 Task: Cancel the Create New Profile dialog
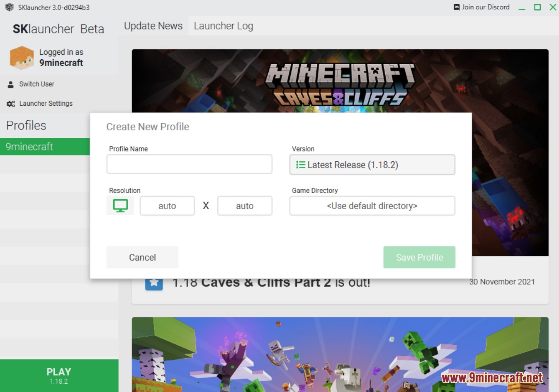(x=142, y=257)
